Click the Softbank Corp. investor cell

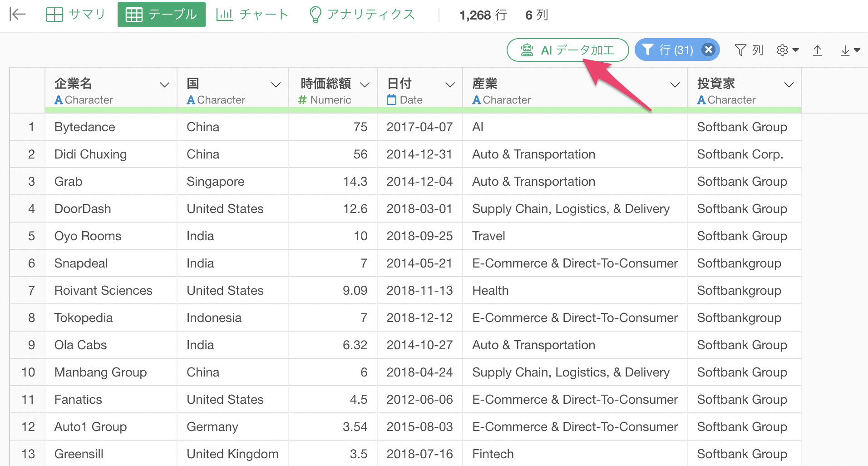click(x=744, y=154)
